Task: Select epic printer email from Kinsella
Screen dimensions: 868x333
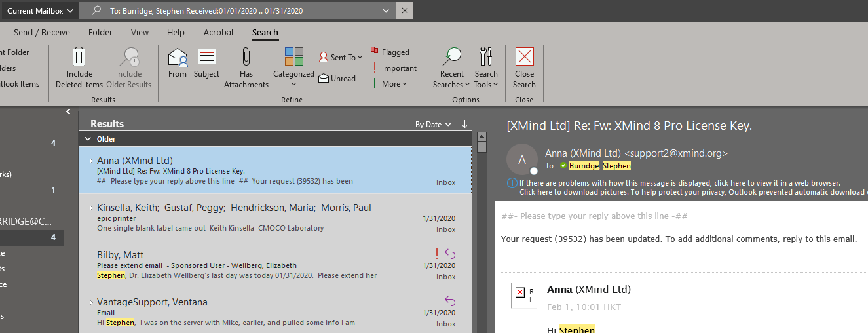Action: [x=274, y=217]
